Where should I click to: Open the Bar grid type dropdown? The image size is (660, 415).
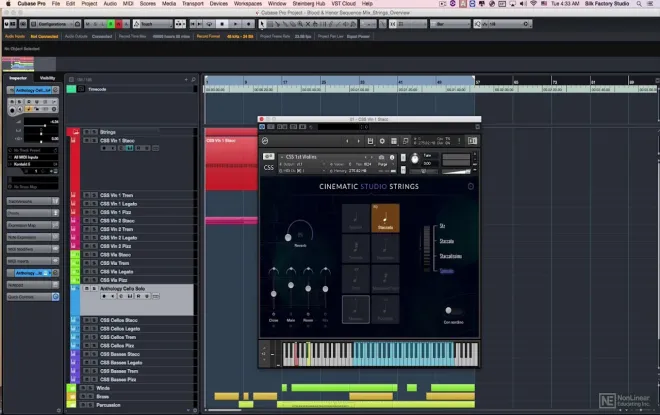click(x=450, y=24)
